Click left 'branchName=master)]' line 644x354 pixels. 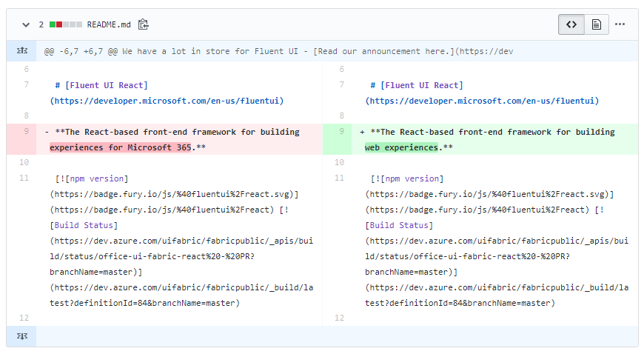click(x=95, y=272)
